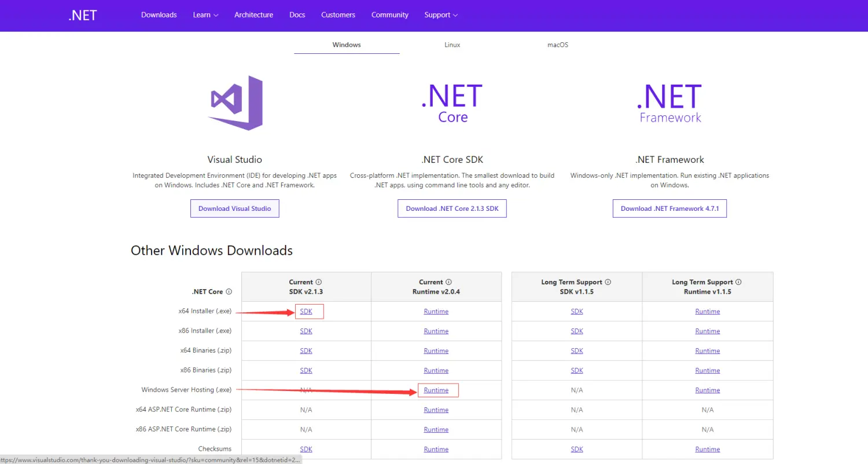Download Current Runtime x86 Installer
Image resolution: width=868 pixels, height=464 pixels.
tap(436, 331)
